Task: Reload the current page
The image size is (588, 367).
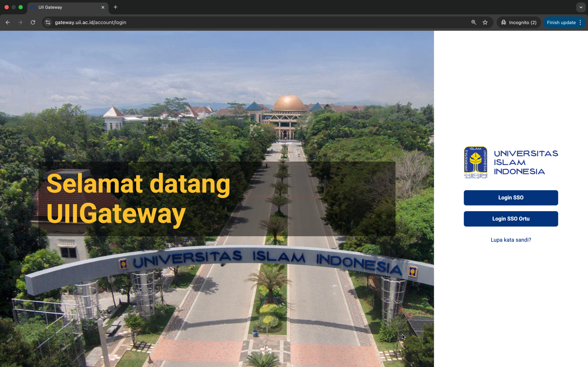Action: tap(33, 22)
